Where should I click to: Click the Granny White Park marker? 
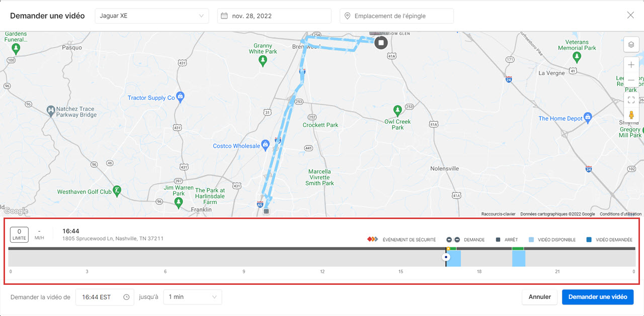[263, 61]
